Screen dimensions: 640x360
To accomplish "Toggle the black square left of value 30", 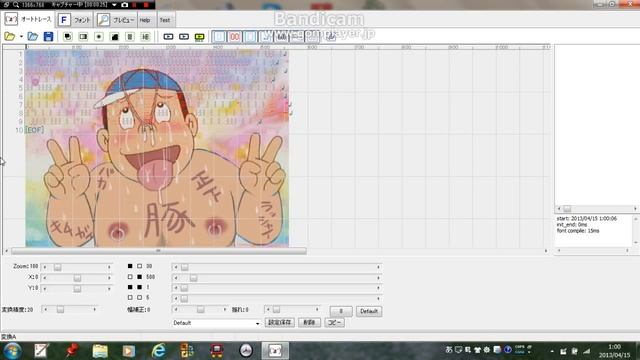I will point(130,266).
